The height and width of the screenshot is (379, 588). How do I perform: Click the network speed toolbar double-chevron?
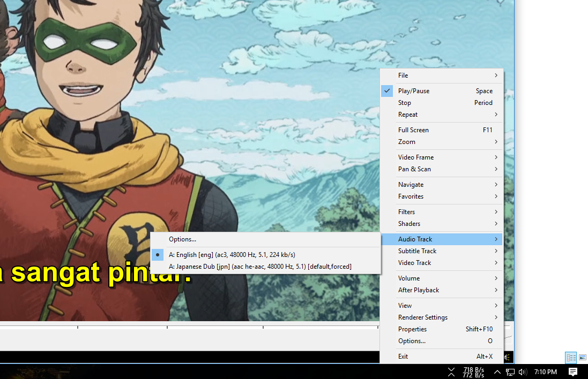point(451,372)
